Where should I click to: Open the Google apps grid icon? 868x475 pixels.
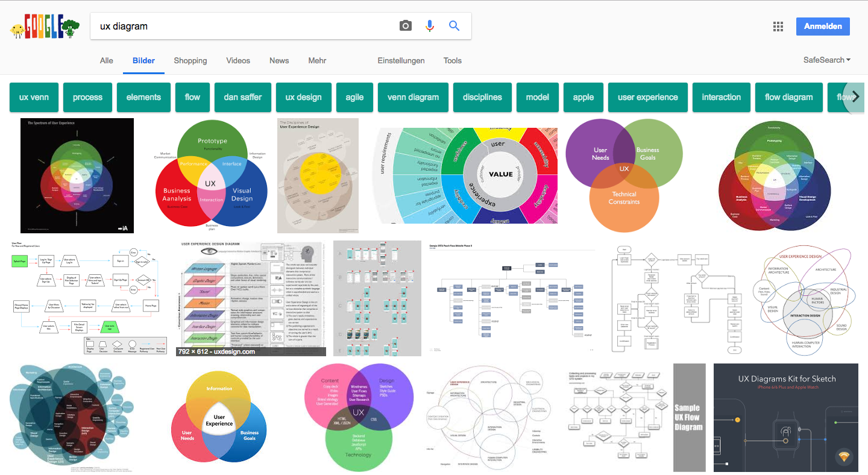(778, 27)
